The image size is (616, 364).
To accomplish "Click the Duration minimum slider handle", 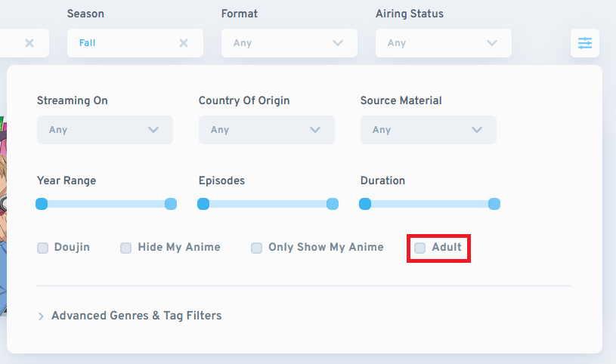I will [x=365, y=204].
